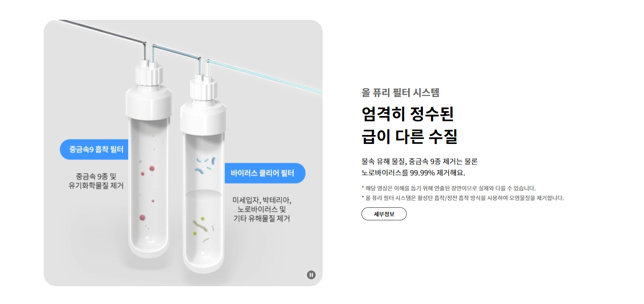This screenshot has width=644, height=304.
Task: Click footnote starting with 해당 영상은
Action: point(448,188)
